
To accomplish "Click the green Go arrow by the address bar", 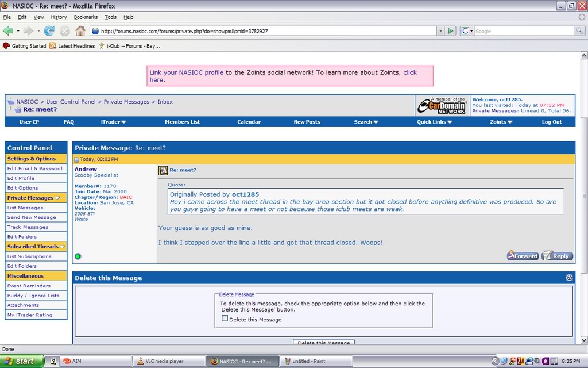I will pyautogui.click(x=451, y=31).
